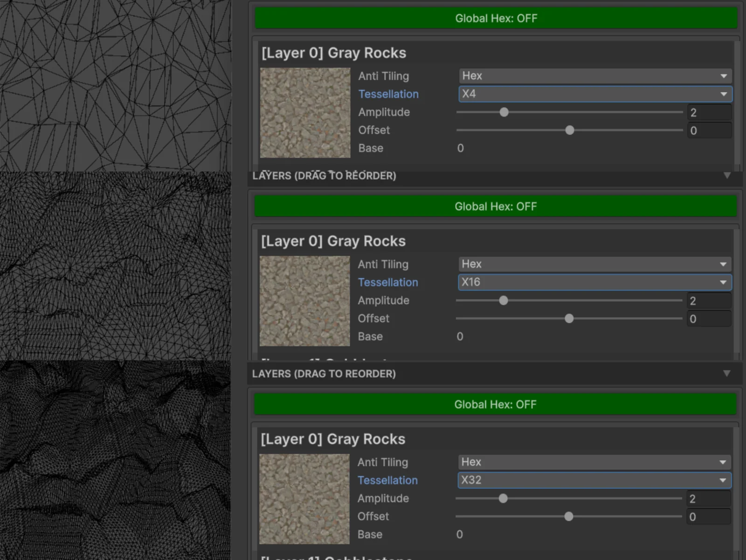746x560 pixels.
Task: Click the dense X32 wireframe mesh preview
Action: pyautogui.click(x=116, y=460)
